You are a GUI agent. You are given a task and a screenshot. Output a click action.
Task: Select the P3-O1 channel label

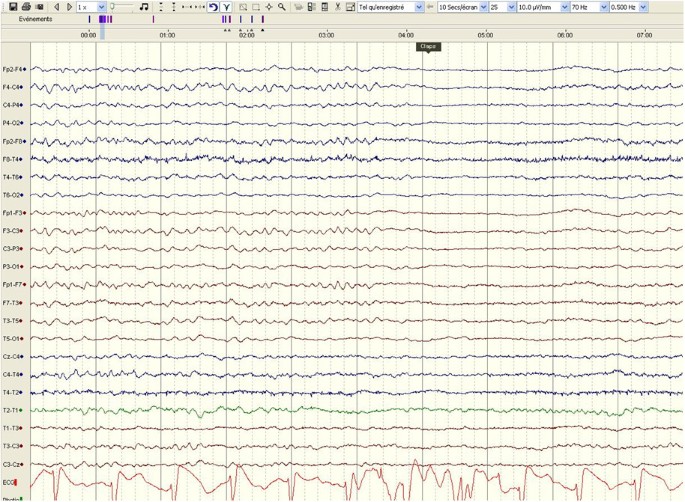pos(13,267)
